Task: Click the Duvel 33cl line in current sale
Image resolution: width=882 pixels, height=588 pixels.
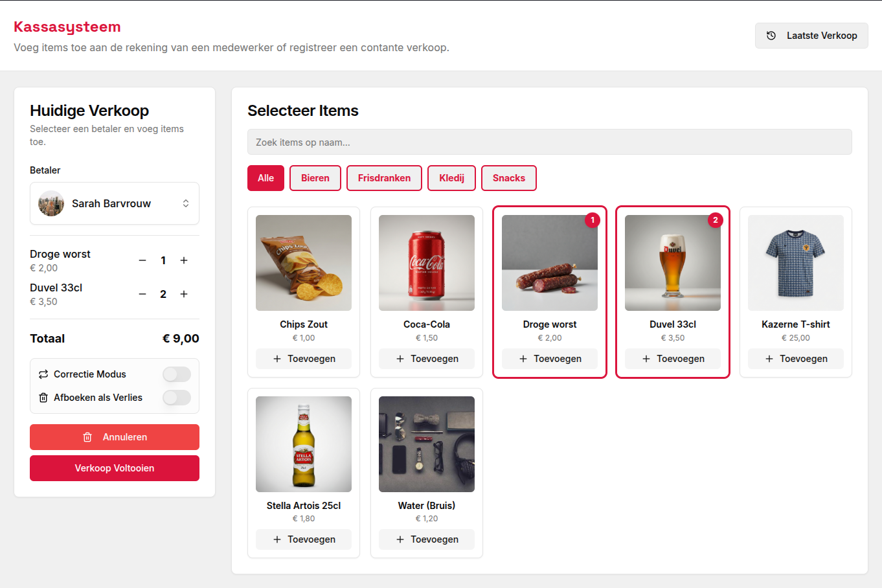Action: point(115,294)
